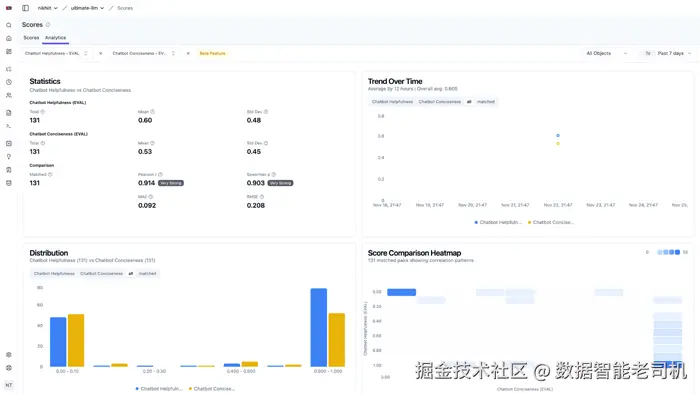Open Sessions clock icon in sidebar
Screen dimensions: 700x394
point(8,82)
